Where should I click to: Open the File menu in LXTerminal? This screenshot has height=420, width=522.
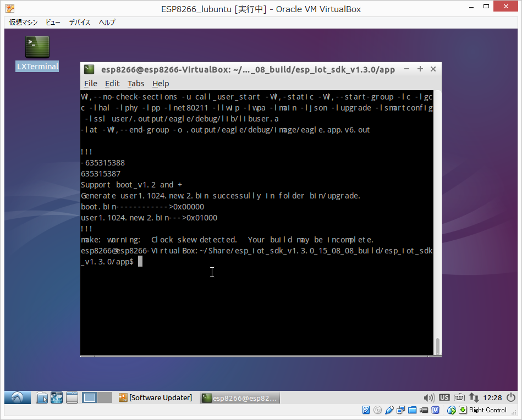click(x=91, y=84)
